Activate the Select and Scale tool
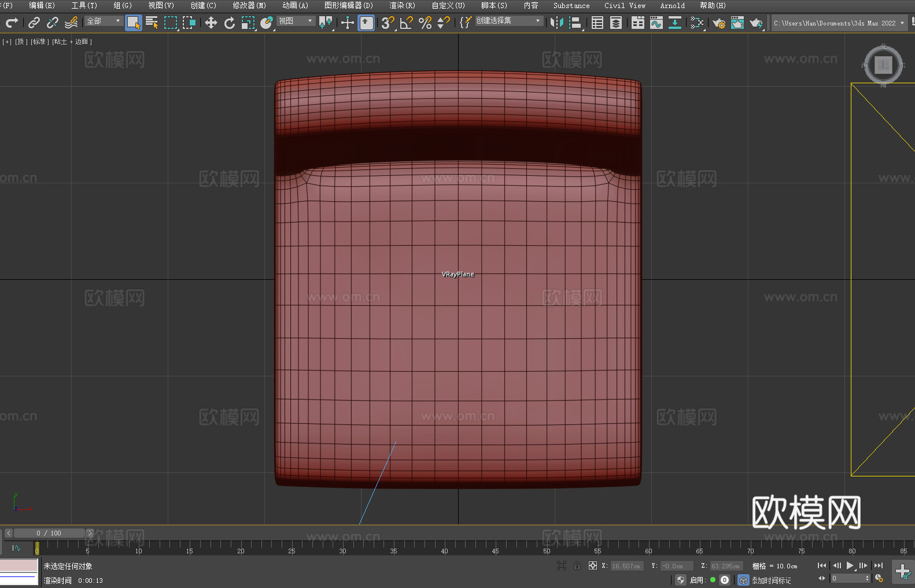 pyautogui.click(x=248, y=23)
